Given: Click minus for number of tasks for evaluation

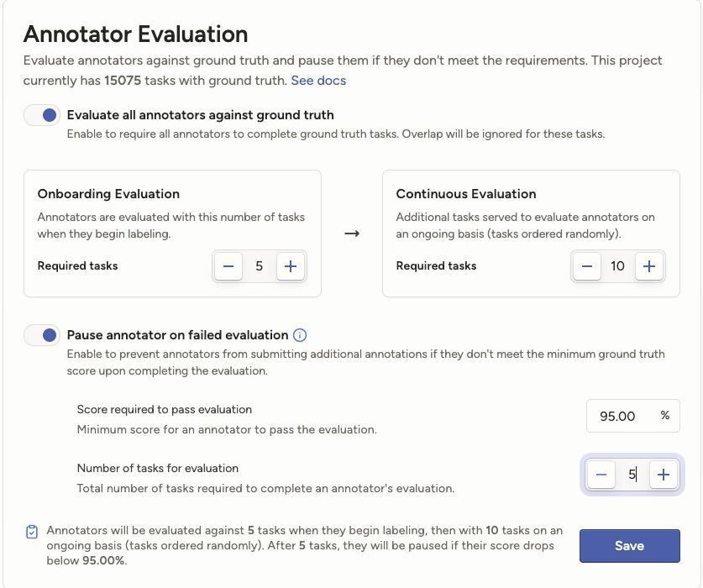Looking at the screenshot, I should [601, 475].
